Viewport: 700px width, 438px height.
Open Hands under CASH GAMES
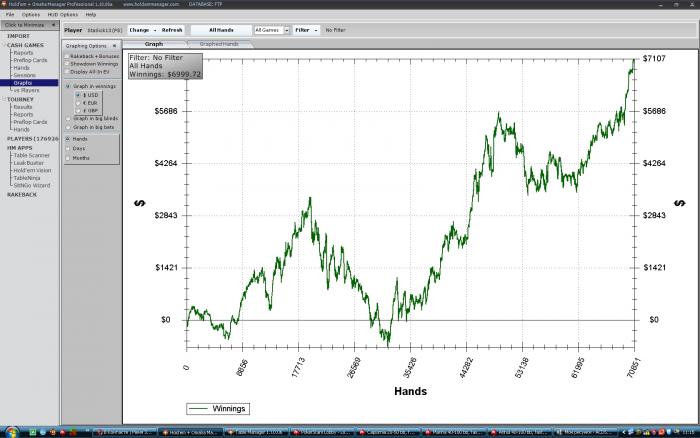point(21,68)
